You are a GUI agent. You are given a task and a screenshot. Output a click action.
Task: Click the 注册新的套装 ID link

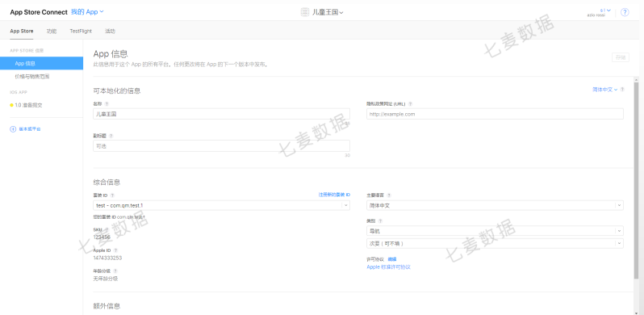[334, 195]
